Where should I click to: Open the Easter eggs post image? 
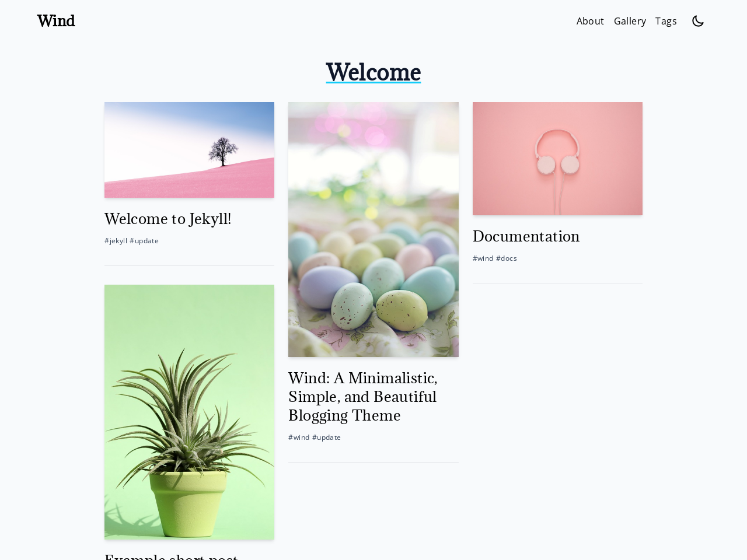(373, 229)
